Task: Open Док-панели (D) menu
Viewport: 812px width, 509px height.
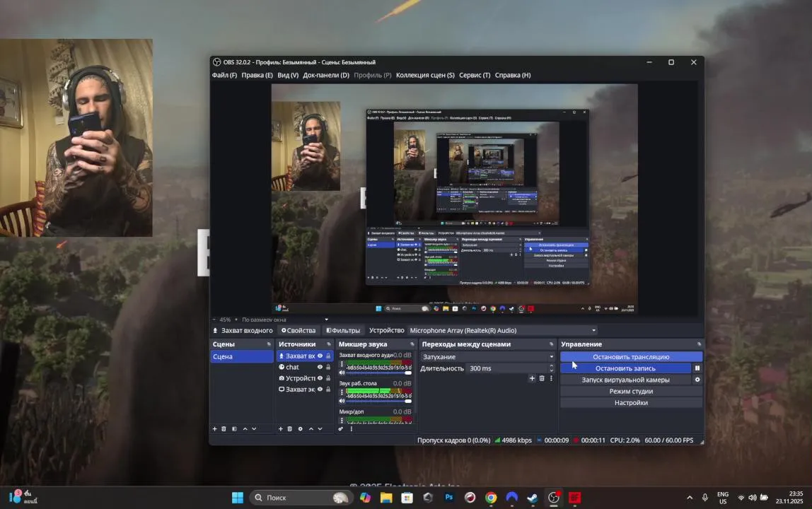Action: (326, 75)
